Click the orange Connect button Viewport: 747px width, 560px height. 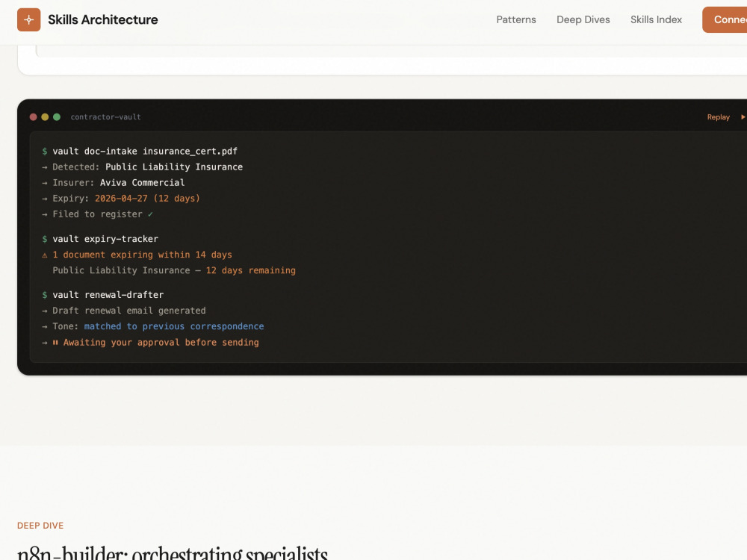coord(725,19)
